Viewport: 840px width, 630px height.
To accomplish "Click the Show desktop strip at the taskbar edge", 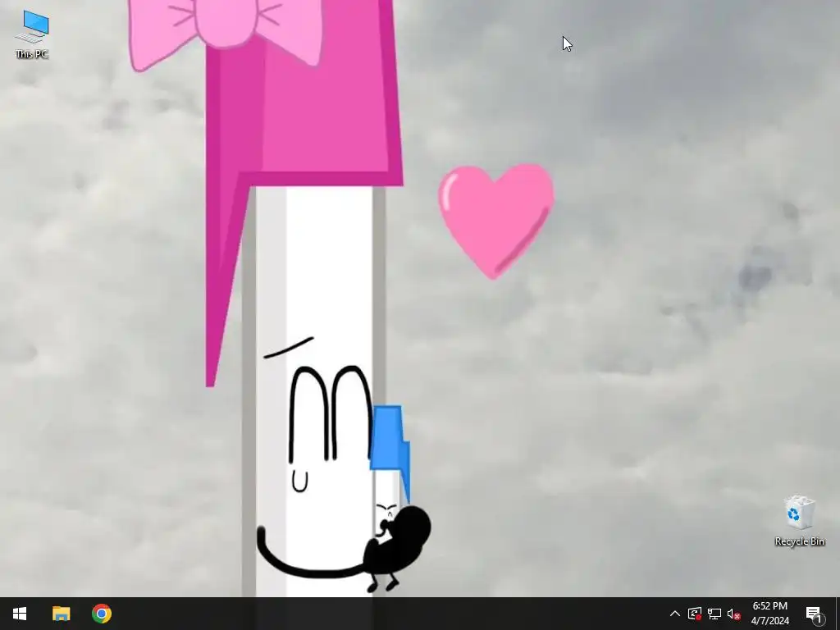I will point(838,614).
